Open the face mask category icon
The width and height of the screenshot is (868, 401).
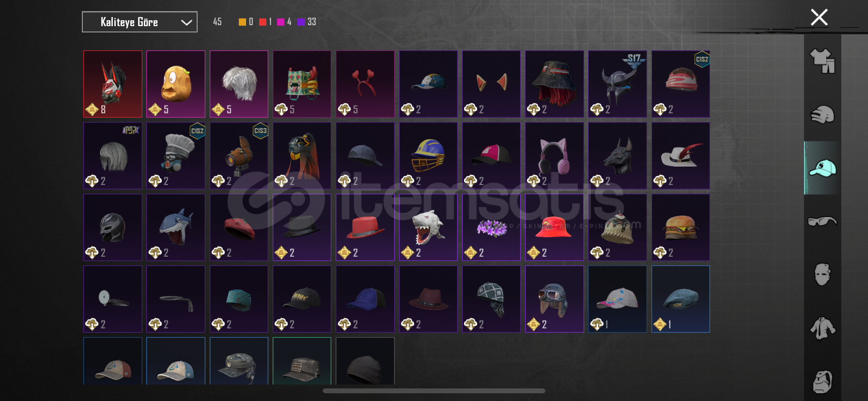(822, 275)
